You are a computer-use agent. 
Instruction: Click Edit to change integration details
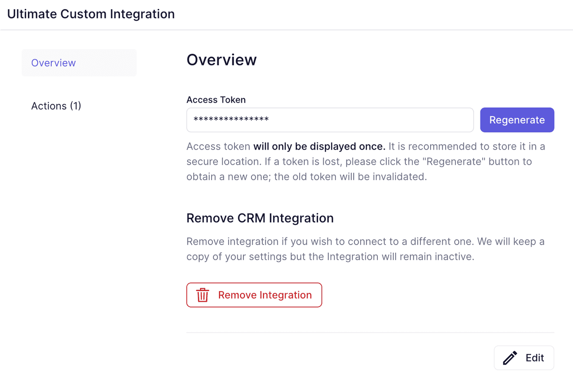(x=524, y=357)
